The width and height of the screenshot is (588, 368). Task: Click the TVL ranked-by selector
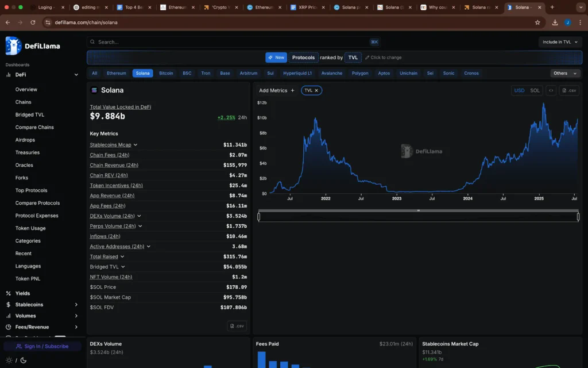pyautogui.click(x=353, y=57)
